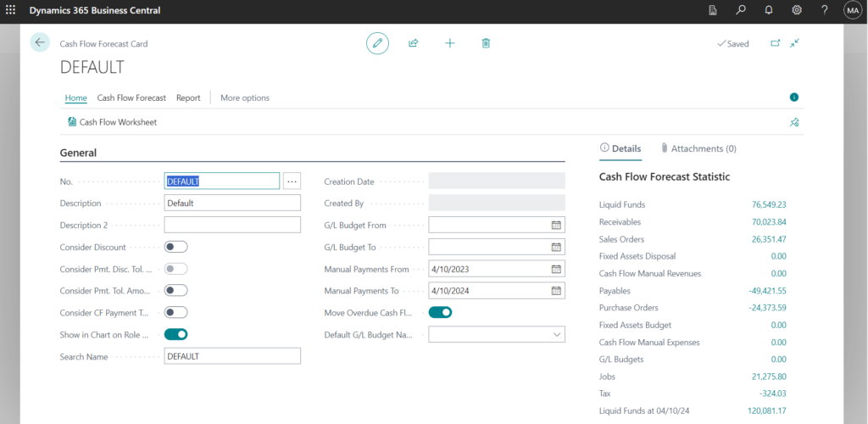The width and height of the screenshot is (868, 424).
Task: Open calendar picker for Manual Payments From
Action: [x=556, y=269]
